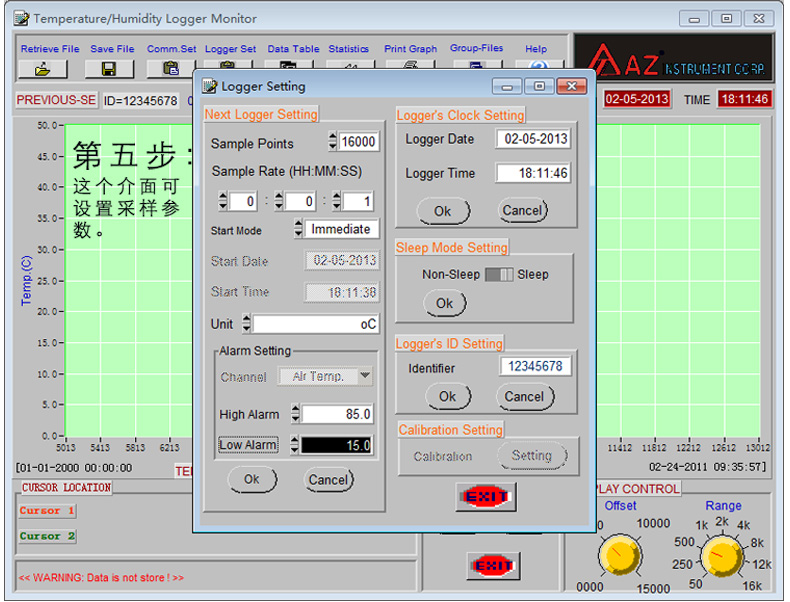Toggle the Cursor 1 indicator

point(47,511)
